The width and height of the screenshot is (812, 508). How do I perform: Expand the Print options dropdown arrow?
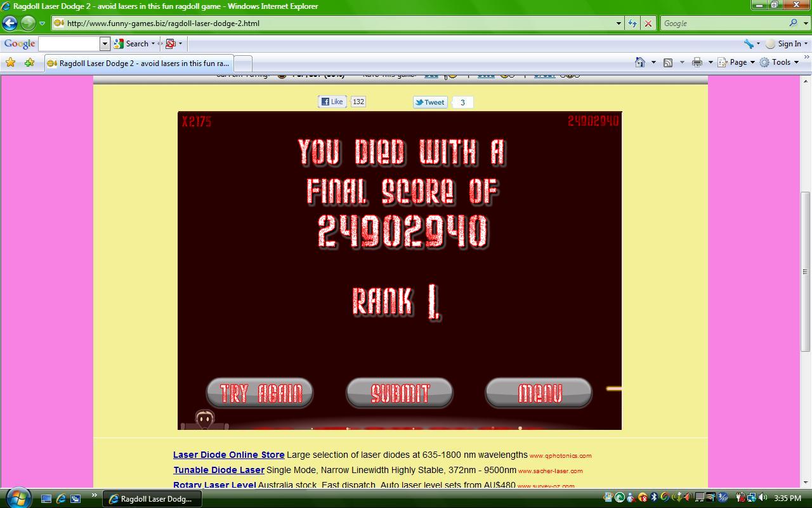(710, 62)
